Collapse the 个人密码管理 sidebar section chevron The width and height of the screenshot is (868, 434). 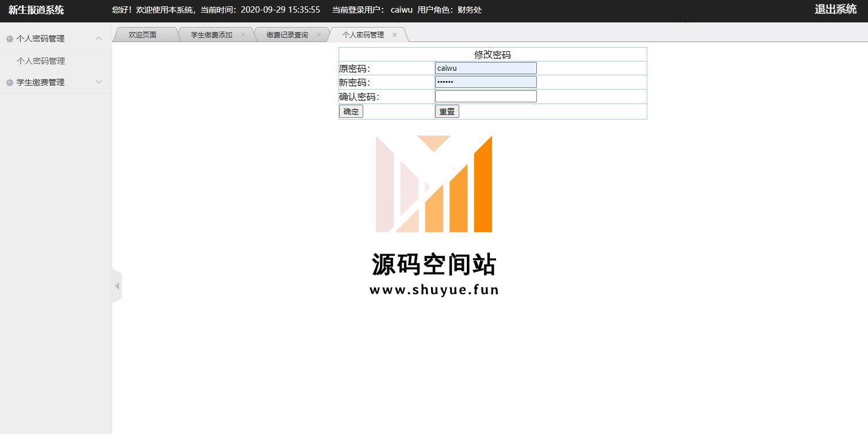click(x=99, y=39)
